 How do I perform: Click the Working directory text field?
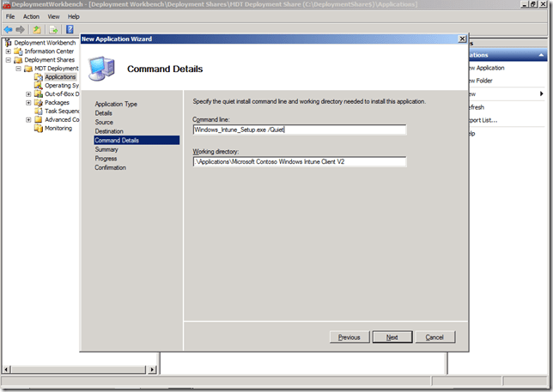click(299, 161)
